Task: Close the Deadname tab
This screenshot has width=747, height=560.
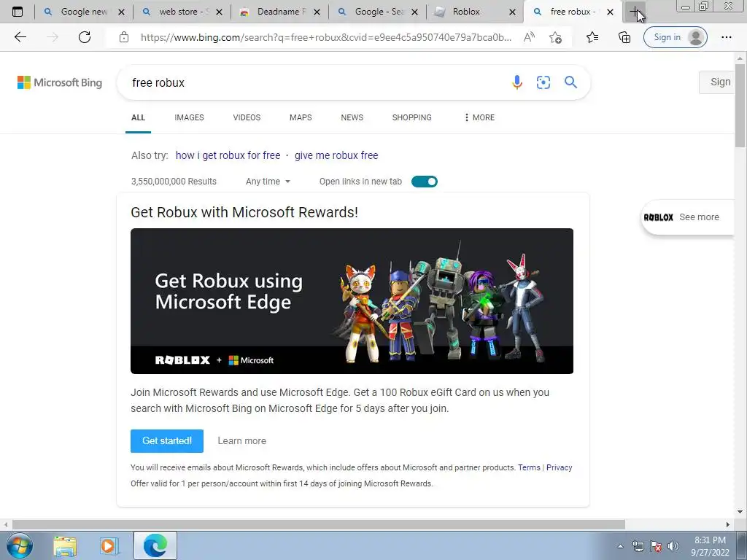Action: [317, 12]
